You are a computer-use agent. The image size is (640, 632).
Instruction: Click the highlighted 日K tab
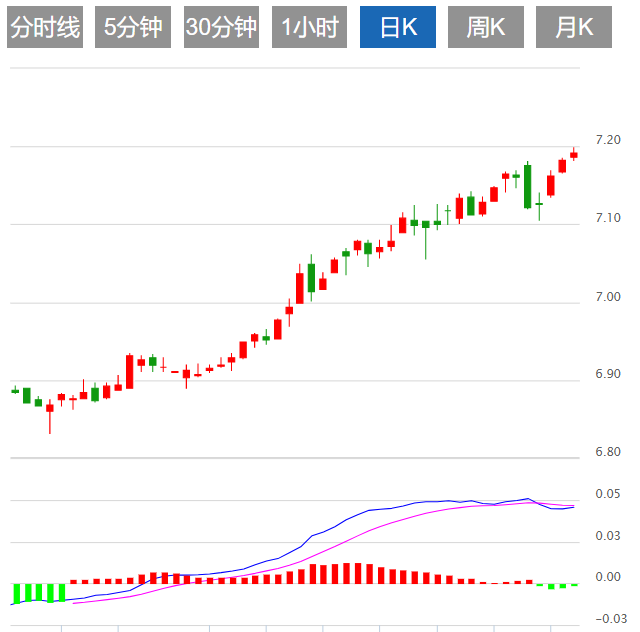tap(398, 27)
